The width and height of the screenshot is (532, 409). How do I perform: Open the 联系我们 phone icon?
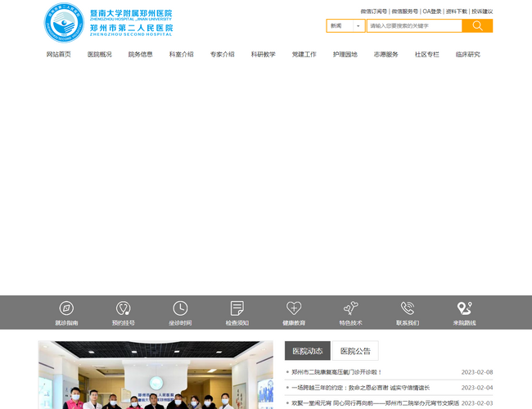click(x=408, y=308)
